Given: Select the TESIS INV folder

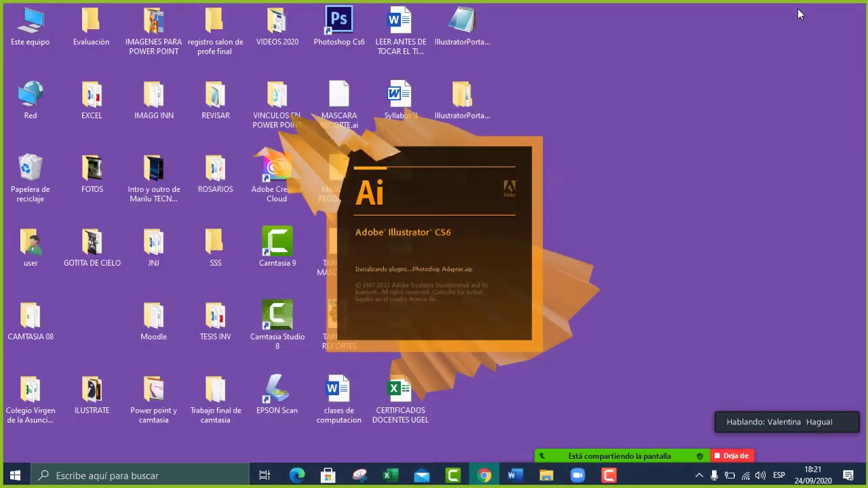Looking at the screenshot, I should coord(215,321).
